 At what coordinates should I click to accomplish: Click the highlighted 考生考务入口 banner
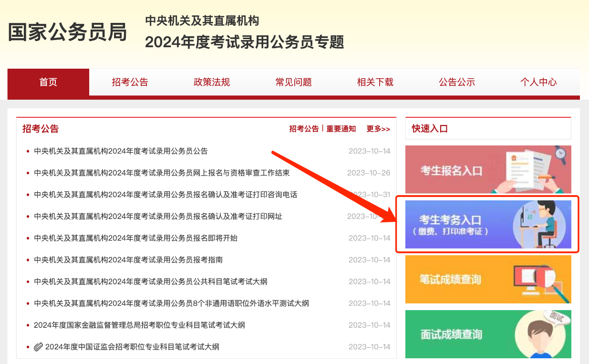[487, 224]
